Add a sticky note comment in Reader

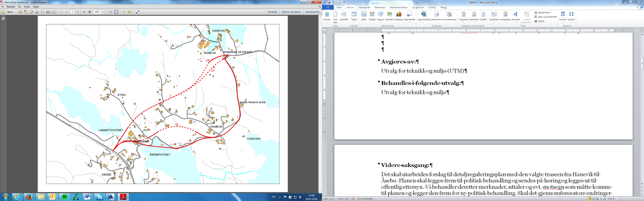(x=124, y=12)
